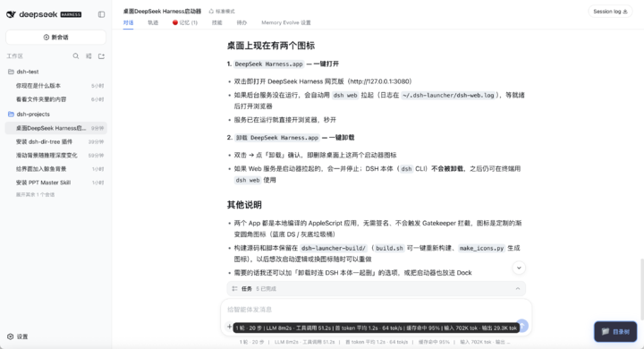Click the stats line below message box
644x349 pixels.
[375, 342]
